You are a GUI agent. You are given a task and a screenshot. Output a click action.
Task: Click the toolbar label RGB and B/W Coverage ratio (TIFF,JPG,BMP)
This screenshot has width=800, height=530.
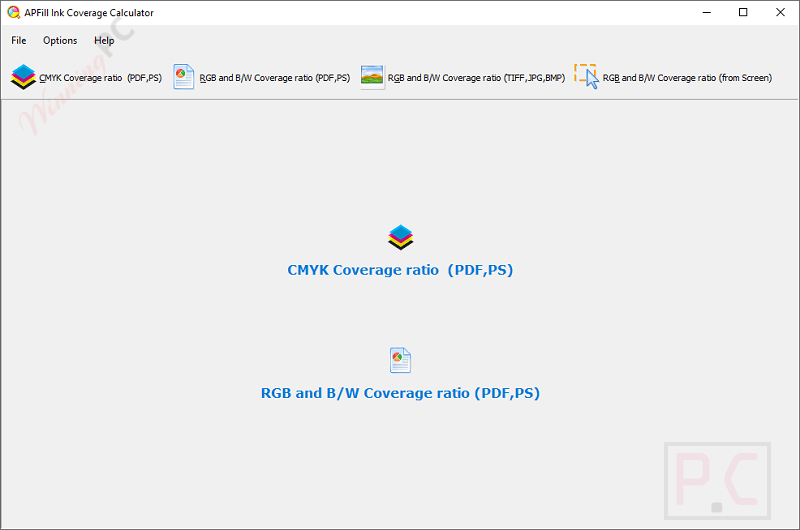[476, 78]
